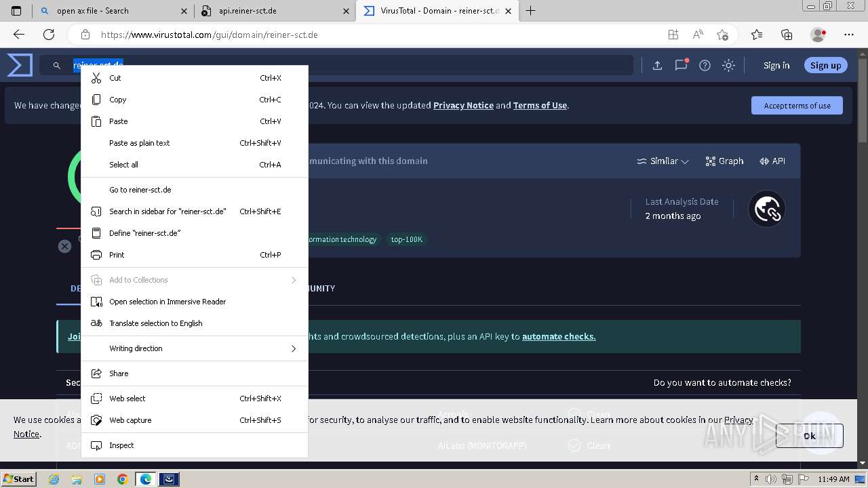The height and width of the screenshot is (488, 868).
Task: Translate selection to English
Action: coord(195,323)
